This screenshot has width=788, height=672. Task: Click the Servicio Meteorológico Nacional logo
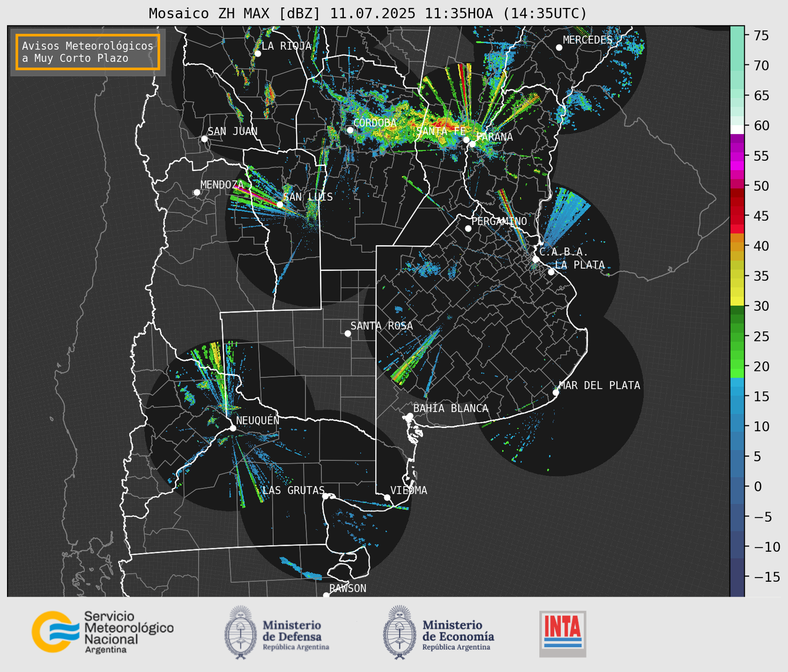pos(103,632)
